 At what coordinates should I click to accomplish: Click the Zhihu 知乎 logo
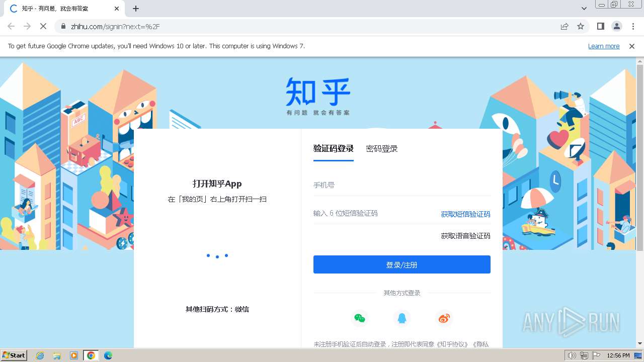pyautogui.click(x=318, y=96)
